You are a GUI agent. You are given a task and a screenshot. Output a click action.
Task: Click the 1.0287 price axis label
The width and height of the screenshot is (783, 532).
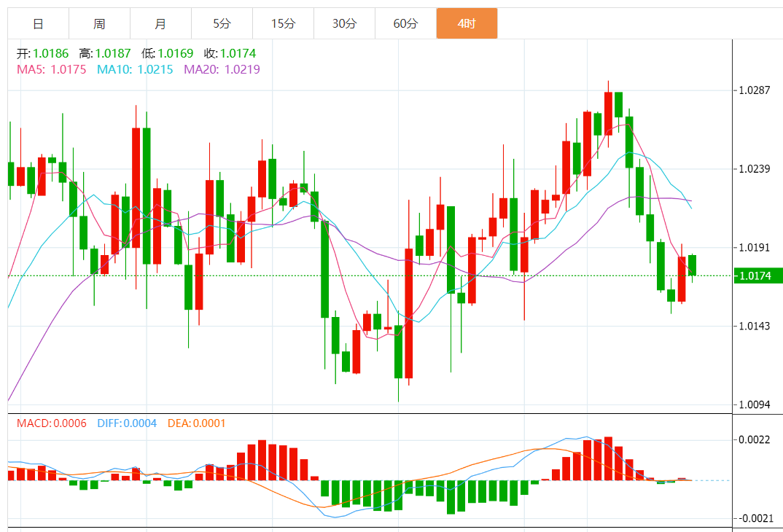pyautogui.click(x=754, y=90)
